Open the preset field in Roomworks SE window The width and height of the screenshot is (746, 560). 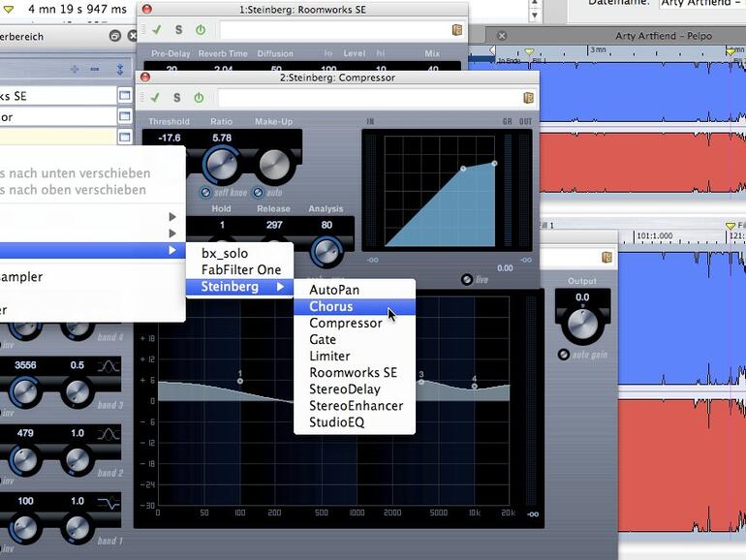click(334, 30)
